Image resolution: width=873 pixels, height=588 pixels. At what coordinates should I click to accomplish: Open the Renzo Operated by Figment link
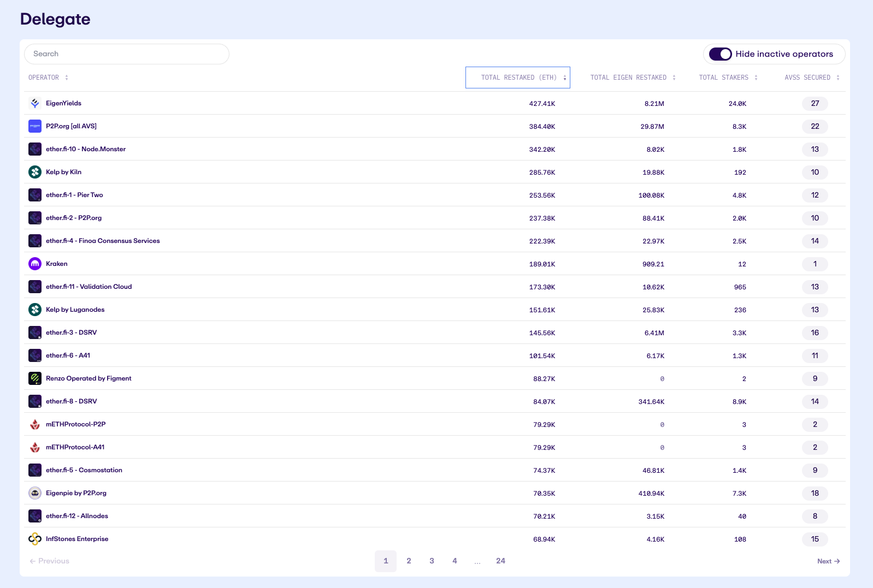[89, 378]
